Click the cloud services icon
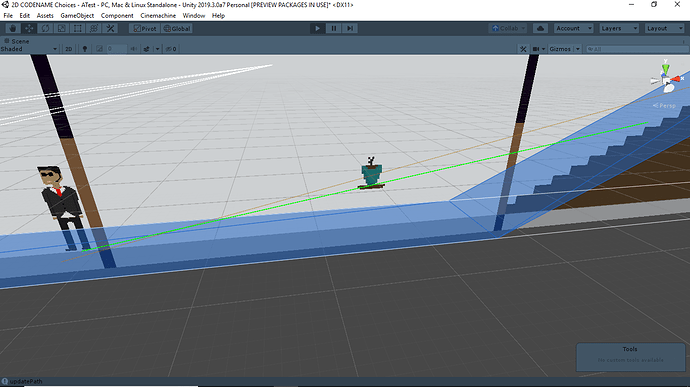 [x=540, y=28]
